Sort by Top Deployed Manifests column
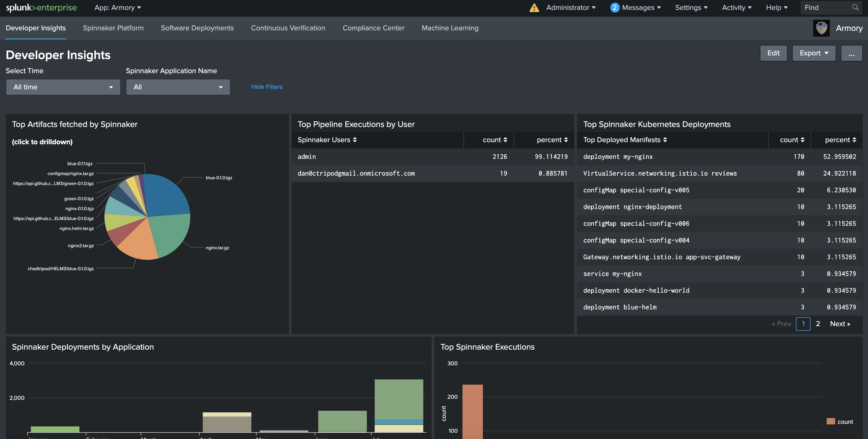The width and height of the screenshot is (868, 439). tap(625, 140)
